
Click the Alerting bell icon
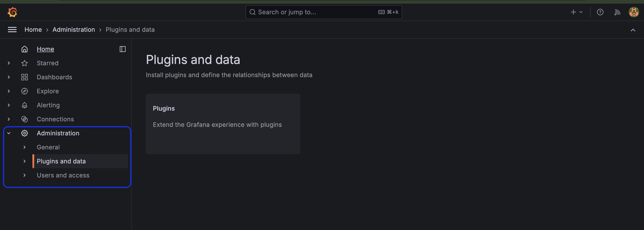(25, 105)
